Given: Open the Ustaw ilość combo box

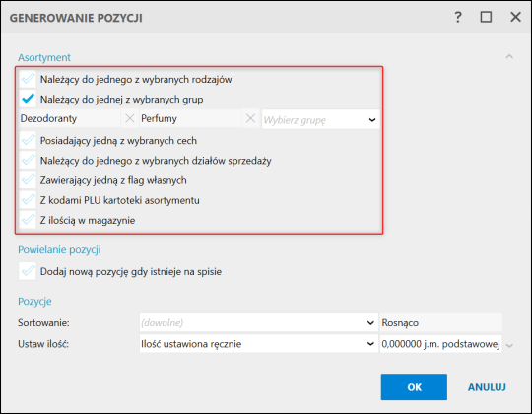Looking at the screenshot, I should 258,344.
